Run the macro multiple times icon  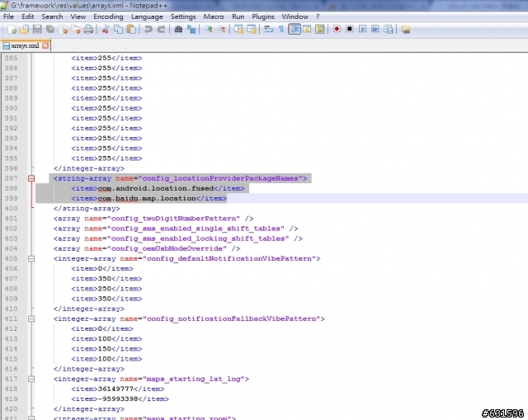375,30
